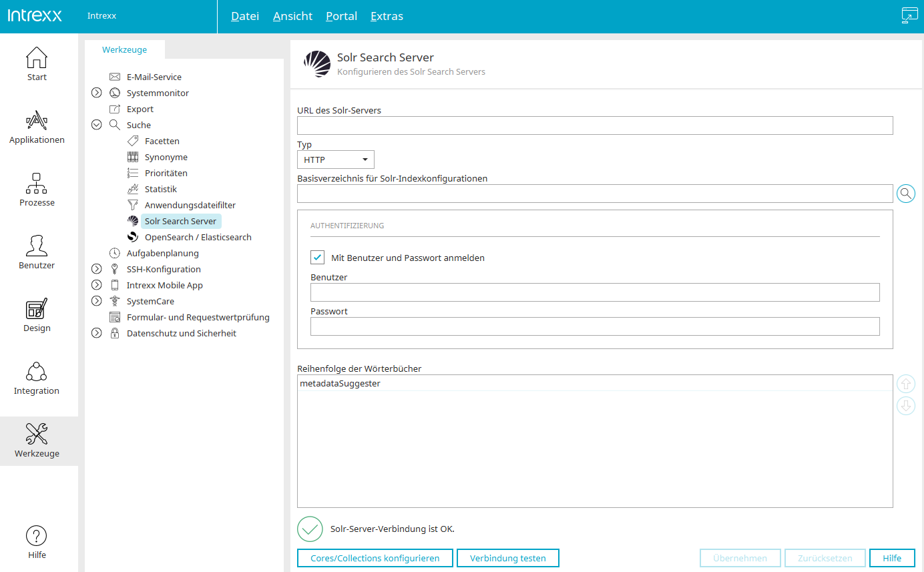This screenshot has width=924, height=572.
Task: Open the Datei menu
Action: (244, 16)
